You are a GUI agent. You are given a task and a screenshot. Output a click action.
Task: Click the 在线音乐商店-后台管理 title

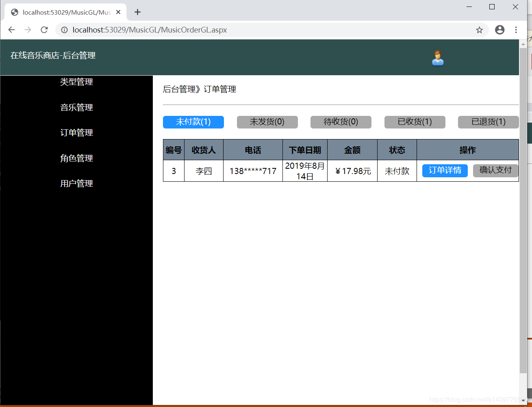coord(53,55)
